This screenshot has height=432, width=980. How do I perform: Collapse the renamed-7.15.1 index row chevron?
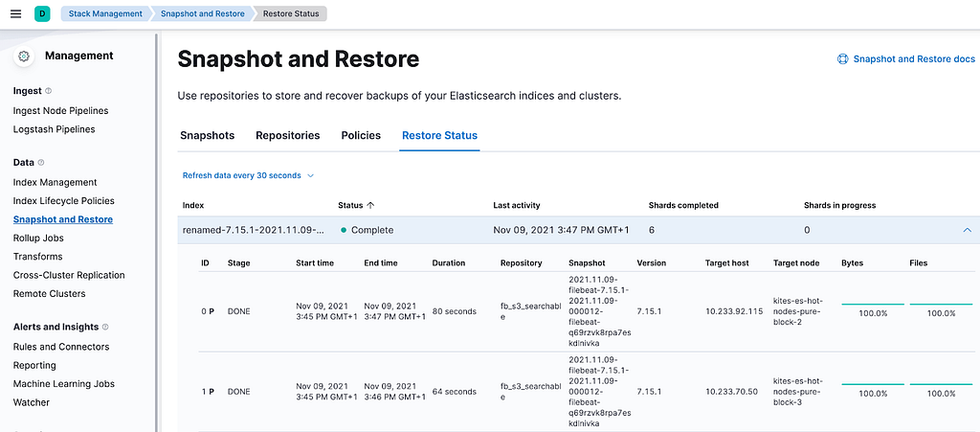click(968, 230)
